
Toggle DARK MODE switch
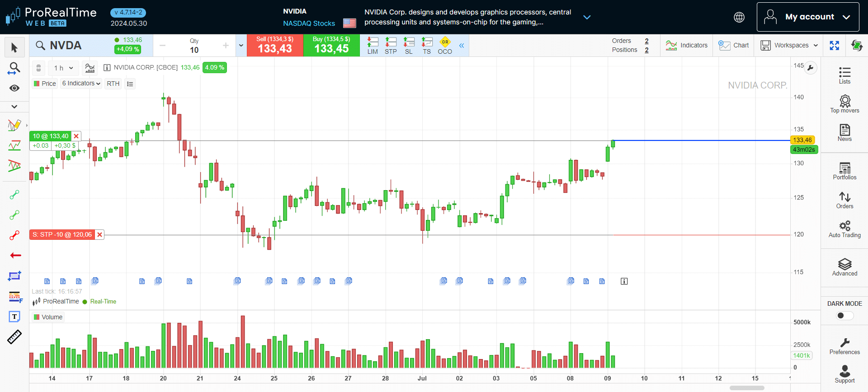tap(844, 316)
